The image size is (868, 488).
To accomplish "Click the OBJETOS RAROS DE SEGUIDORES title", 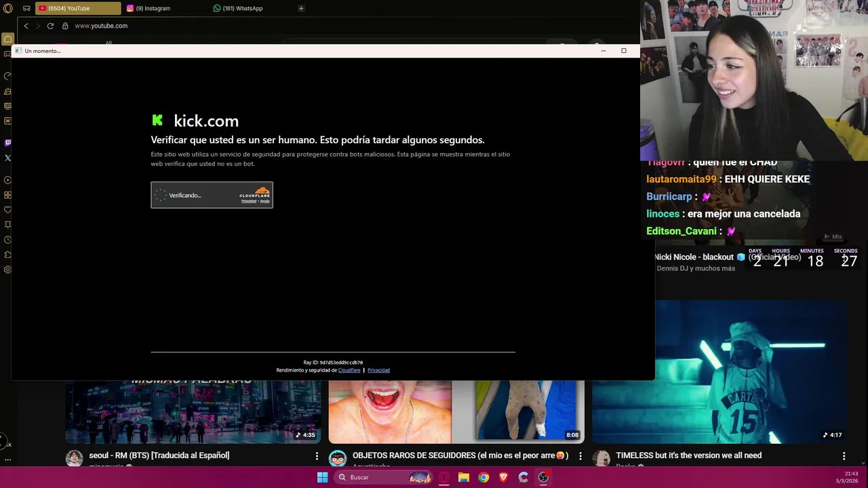I will (460, 455).
